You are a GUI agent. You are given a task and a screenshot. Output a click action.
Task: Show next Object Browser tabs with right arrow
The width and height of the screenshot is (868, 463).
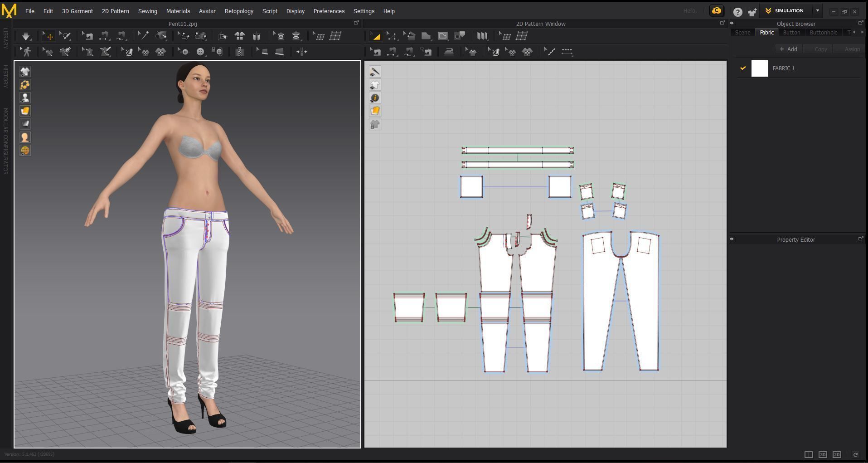tap(862, 32)
